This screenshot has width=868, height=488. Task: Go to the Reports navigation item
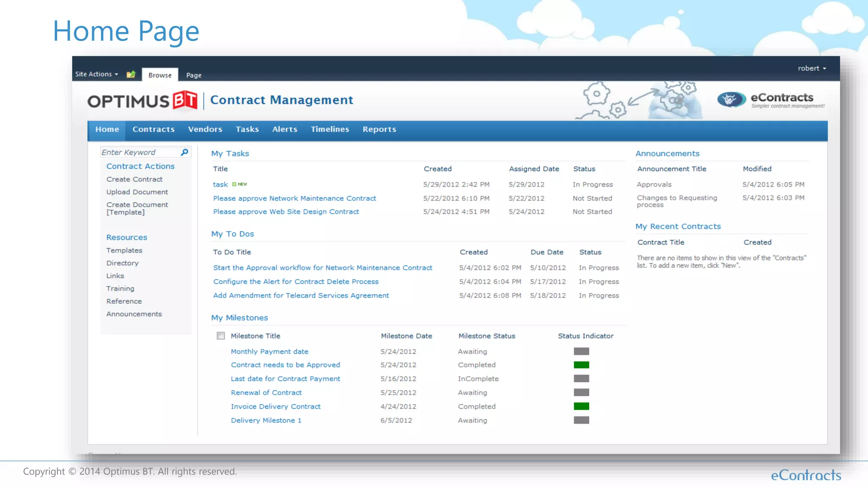[379, 129]
